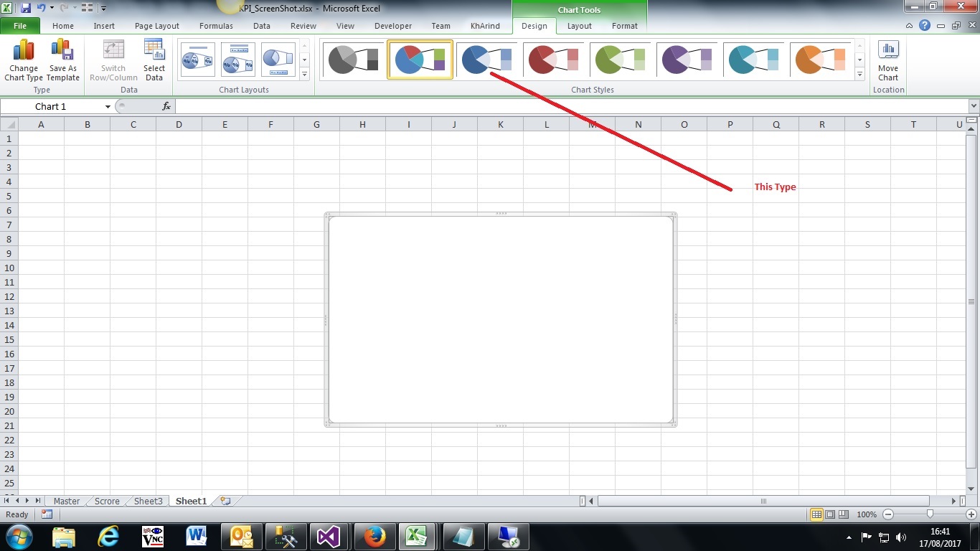Zoom out with the minus button
This screenshot has width=980, height=551.
888,514
